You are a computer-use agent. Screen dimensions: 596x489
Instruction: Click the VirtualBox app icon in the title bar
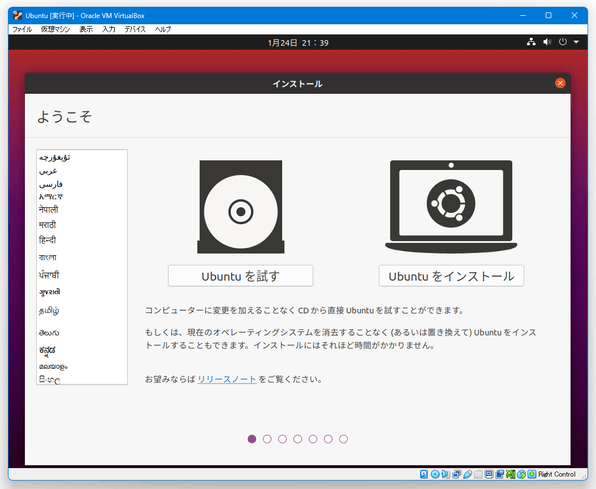[x=17, y=16]
